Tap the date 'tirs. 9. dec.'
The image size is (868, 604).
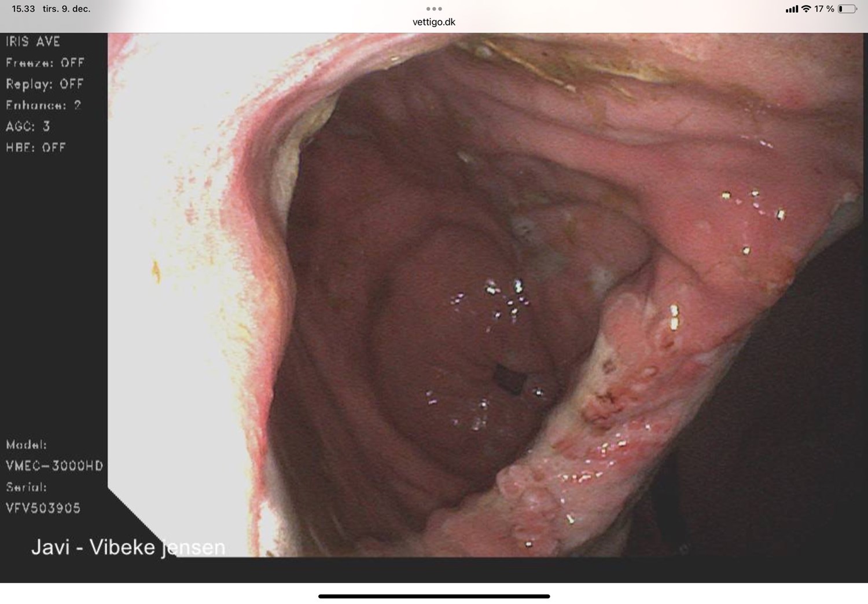67,9
